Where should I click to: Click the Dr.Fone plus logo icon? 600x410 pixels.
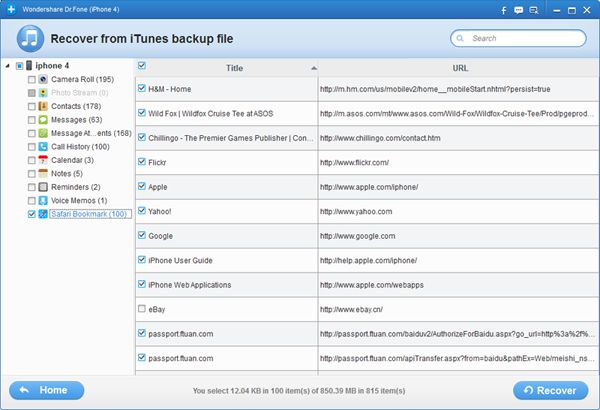pos(11,9)
